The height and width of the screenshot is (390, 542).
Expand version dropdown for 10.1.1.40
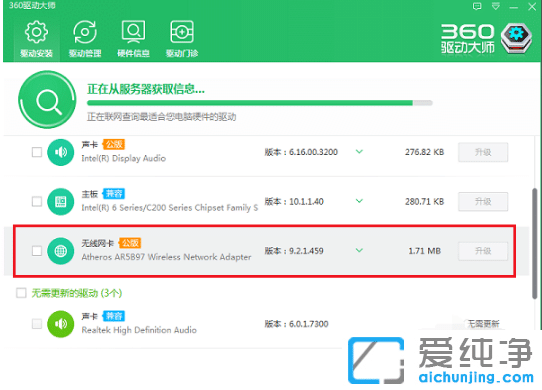pos(359,201)
